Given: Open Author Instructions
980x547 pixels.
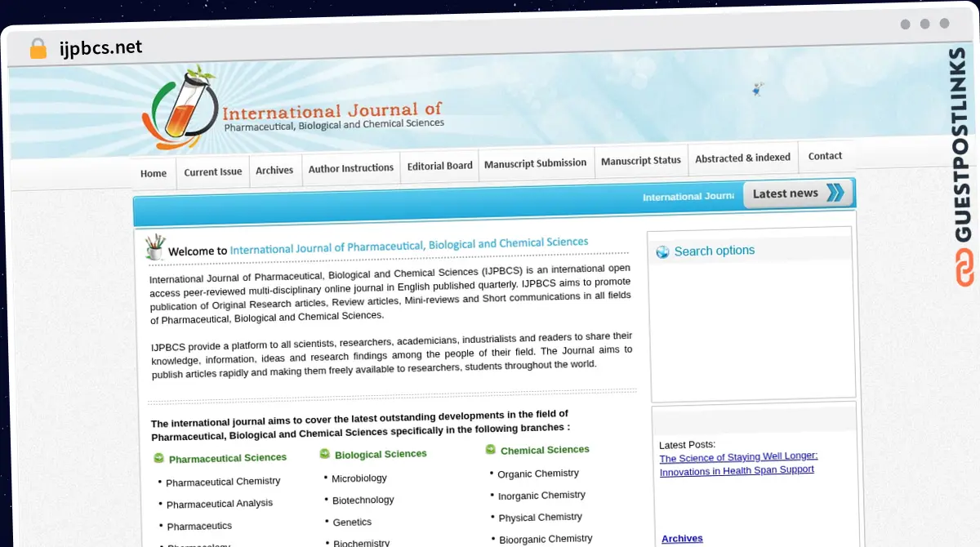Looking at the screenshot, I should 351,167.
